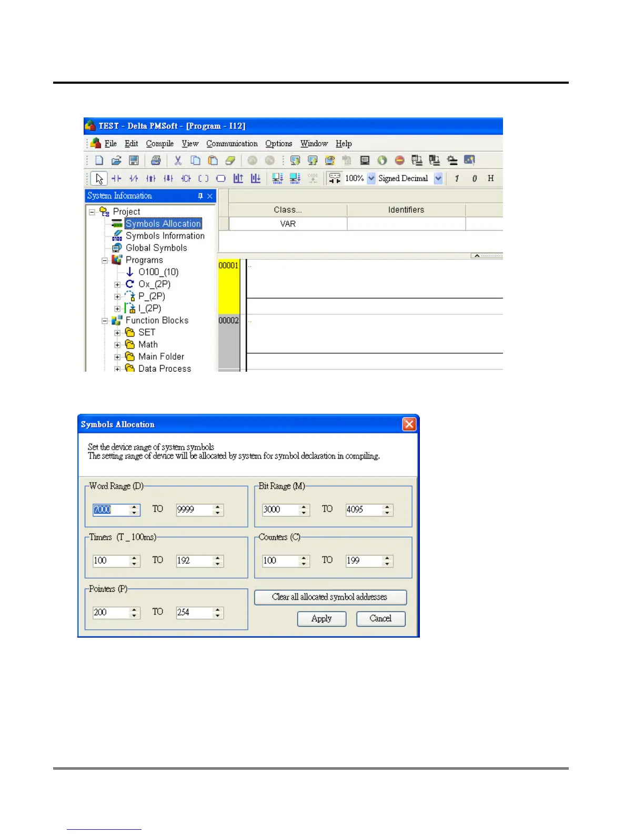The image size is (644, 834).
Task: Expand the SET folder node
Action: pos(117,333)
